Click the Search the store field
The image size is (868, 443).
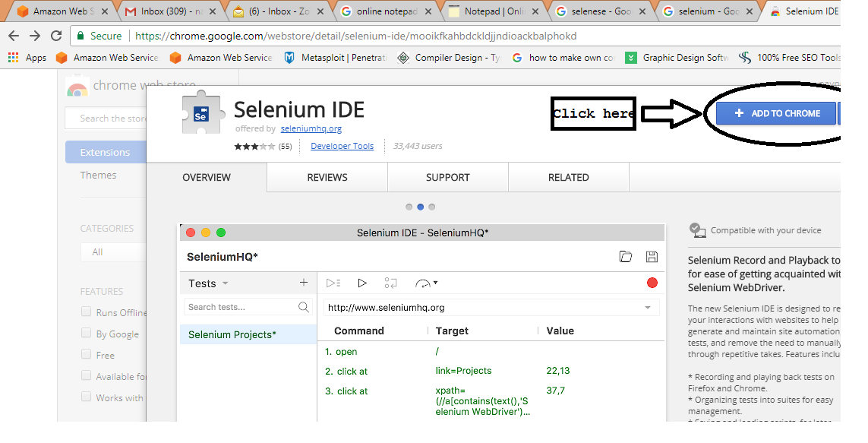pyautogui.click(x=106, y=119)
